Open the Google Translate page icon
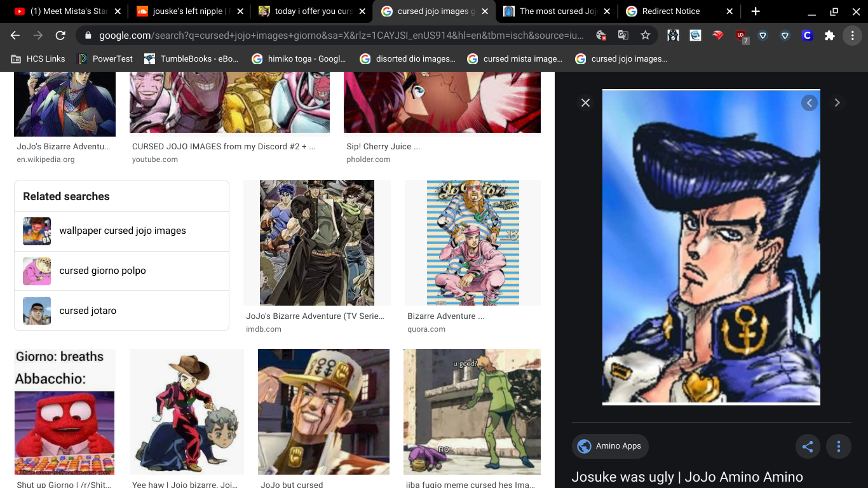The width and height of the screenshot is (868, 488). pos(623,36)
